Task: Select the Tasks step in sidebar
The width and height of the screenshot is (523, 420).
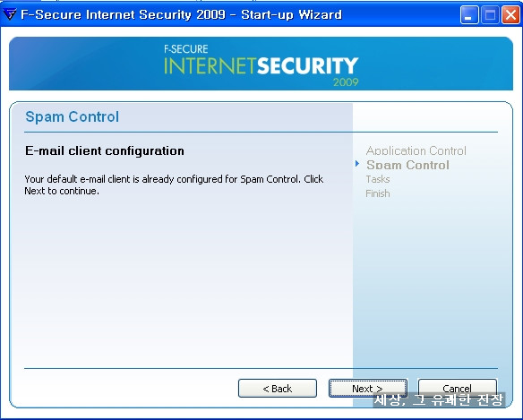Action: [x=378, y=179]
